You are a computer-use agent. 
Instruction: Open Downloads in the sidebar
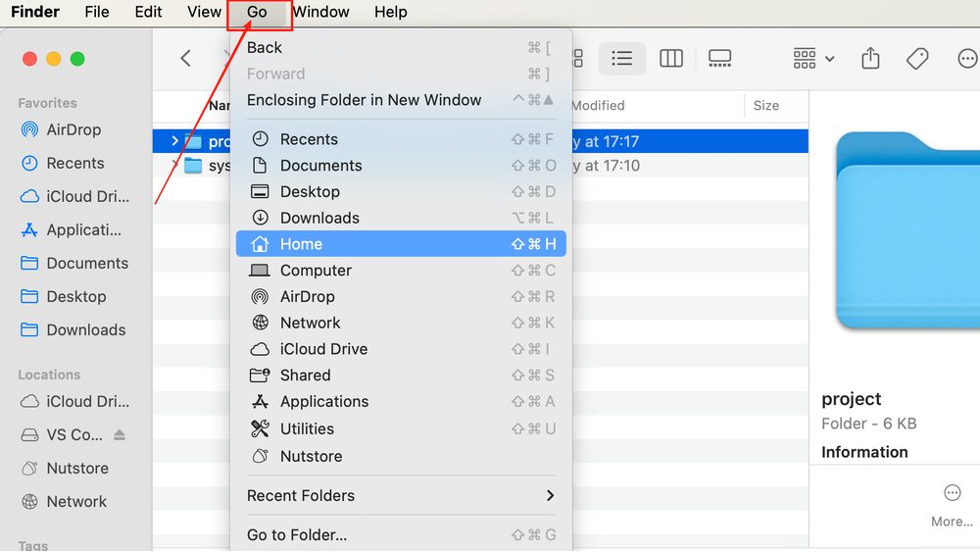pyautogui.click(x=85, y=330)
